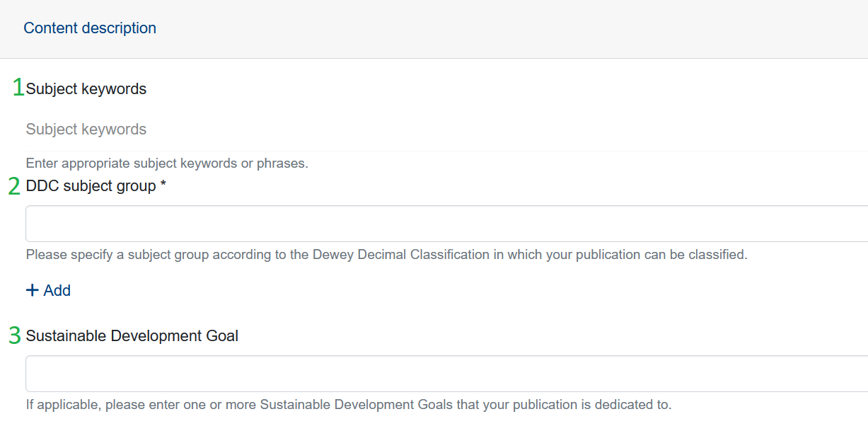Click the green number 2 marker
This screenshot has height=431, width=868.
pos(14,186)
